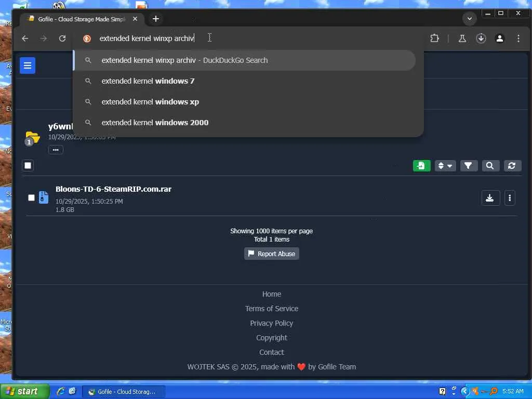This screenshot has width=532, height=399.
Task: Click the second quick launch icon
Action: click(72, 391)
